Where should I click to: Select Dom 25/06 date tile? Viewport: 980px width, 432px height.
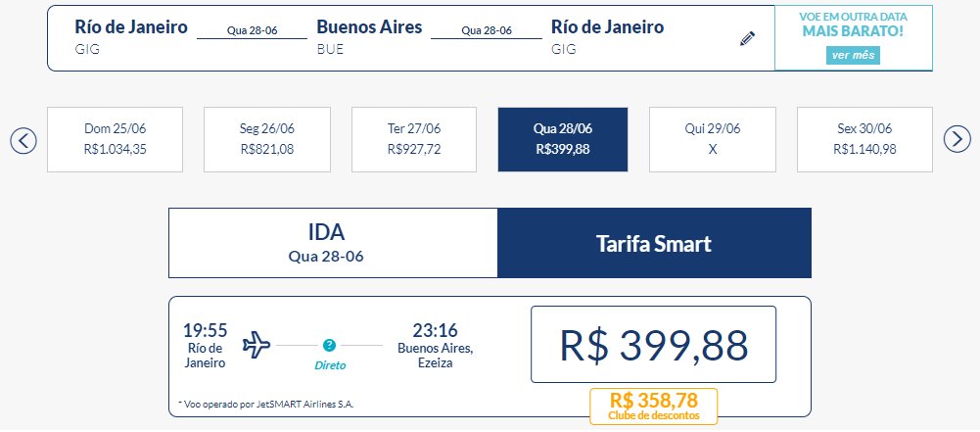coord(115,139)
